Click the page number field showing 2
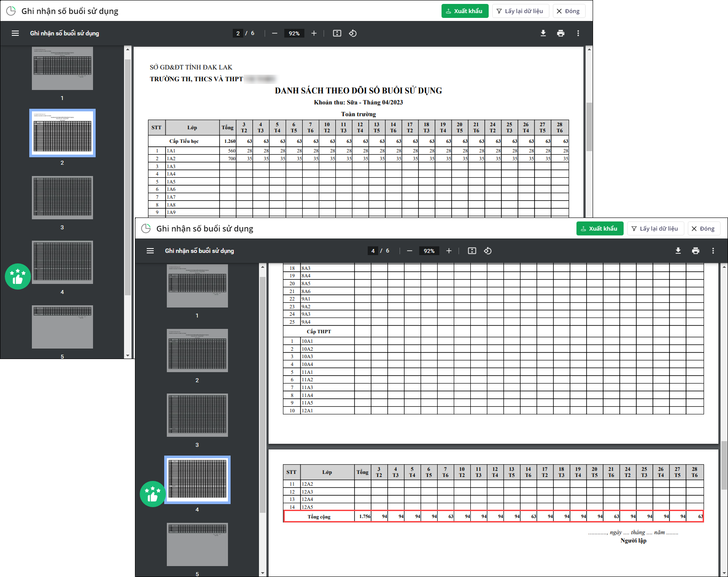The image size is (728, 577). coord(238,33)
